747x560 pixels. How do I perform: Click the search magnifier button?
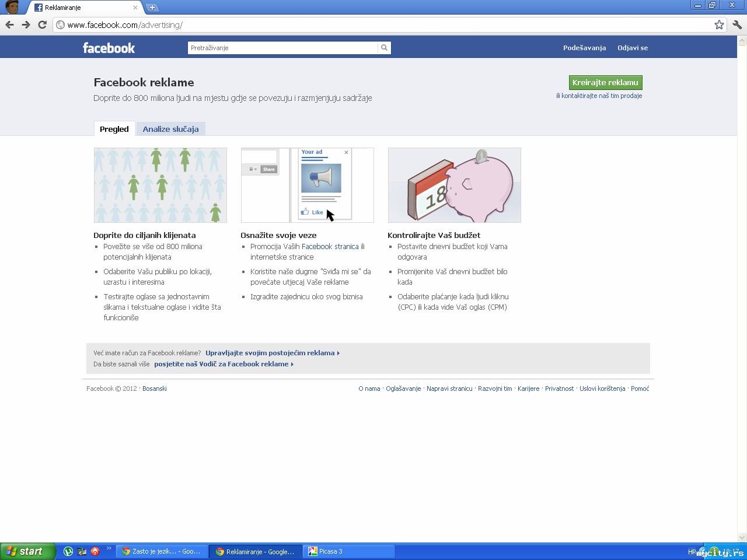(384, 48)
